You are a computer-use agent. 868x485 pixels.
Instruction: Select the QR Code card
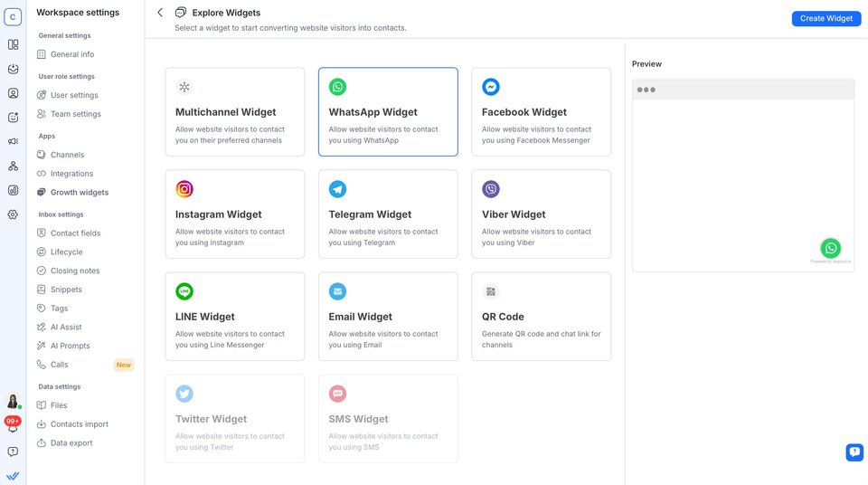click(542, 317)
